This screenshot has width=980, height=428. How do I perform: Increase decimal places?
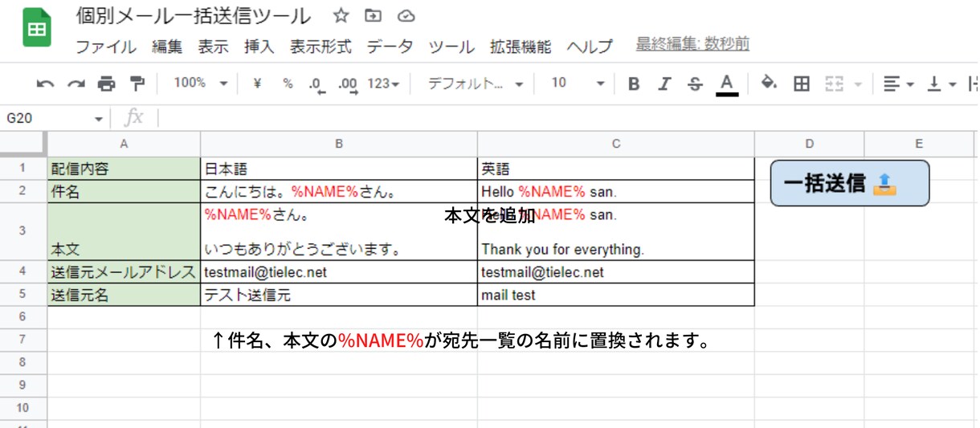[x=348, y=84]
